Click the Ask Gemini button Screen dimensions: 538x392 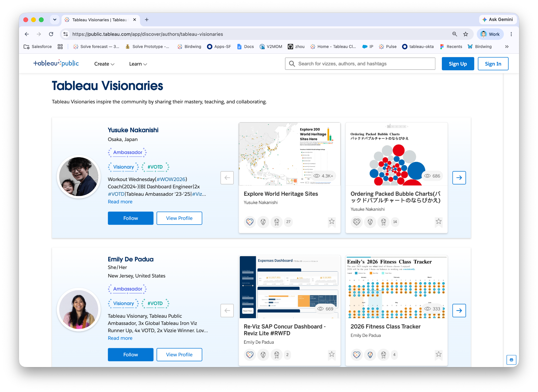coord(498,19)
